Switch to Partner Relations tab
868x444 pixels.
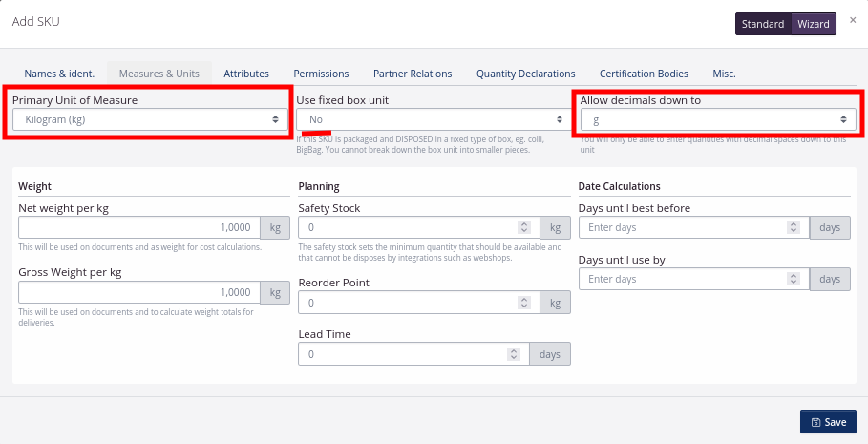coord(413,74)
